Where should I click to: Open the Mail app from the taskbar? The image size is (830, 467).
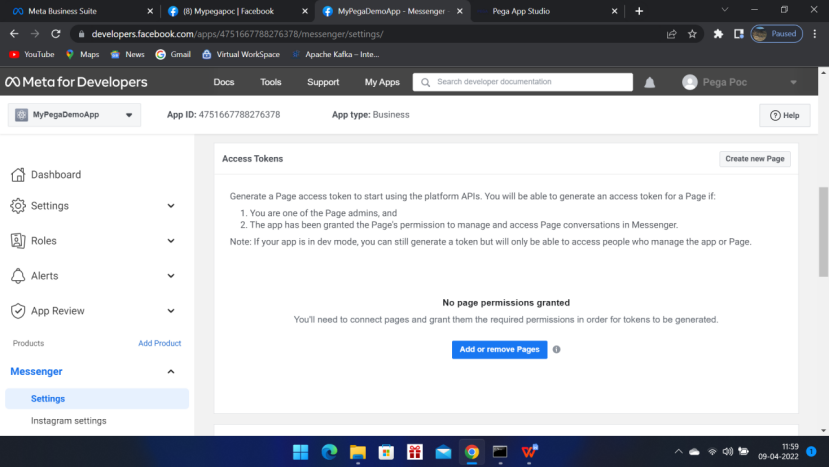point(444,452)
